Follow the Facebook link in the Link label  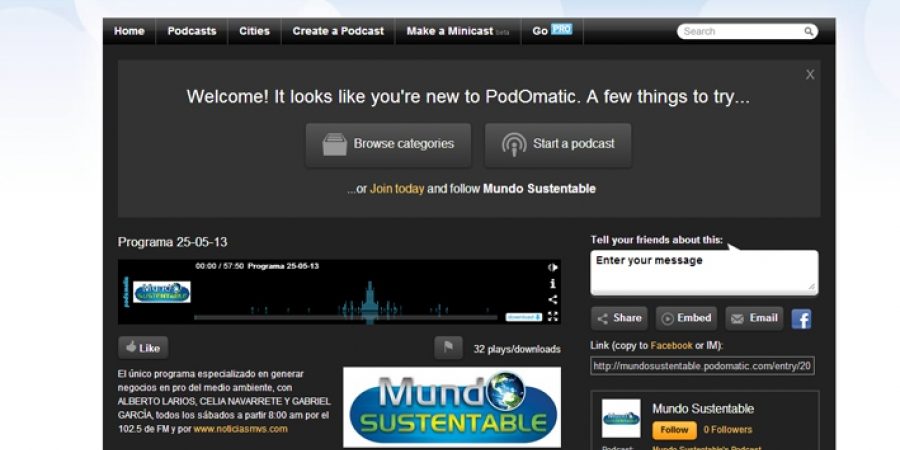pyautogui.click(x=671, y=346)
